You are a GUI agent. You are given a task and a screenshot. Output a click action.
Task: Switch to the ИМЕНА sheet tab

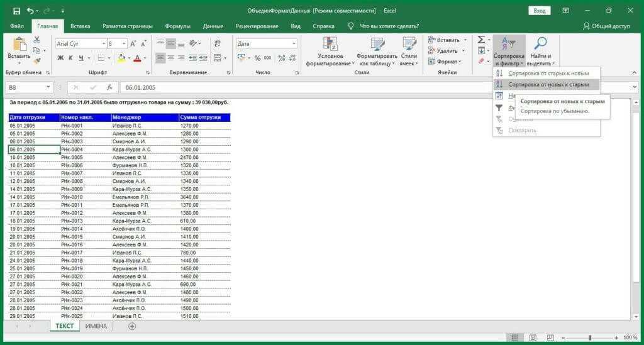[96, 326]
